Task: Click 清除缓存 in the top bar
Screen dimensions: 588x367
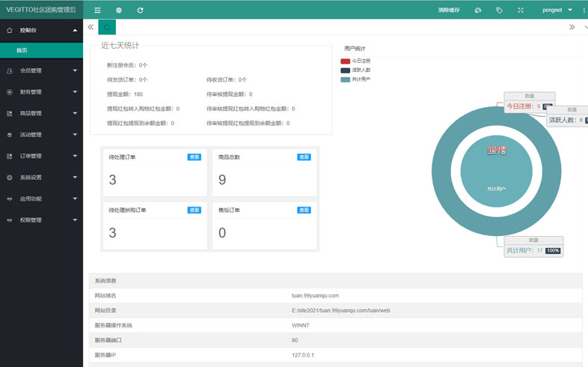Action: click(x=449, y=10)
